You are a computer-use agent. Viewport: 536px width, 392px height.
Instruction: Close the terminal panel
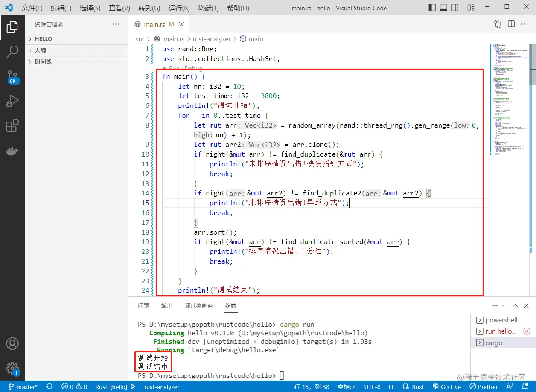coord(527,305)
